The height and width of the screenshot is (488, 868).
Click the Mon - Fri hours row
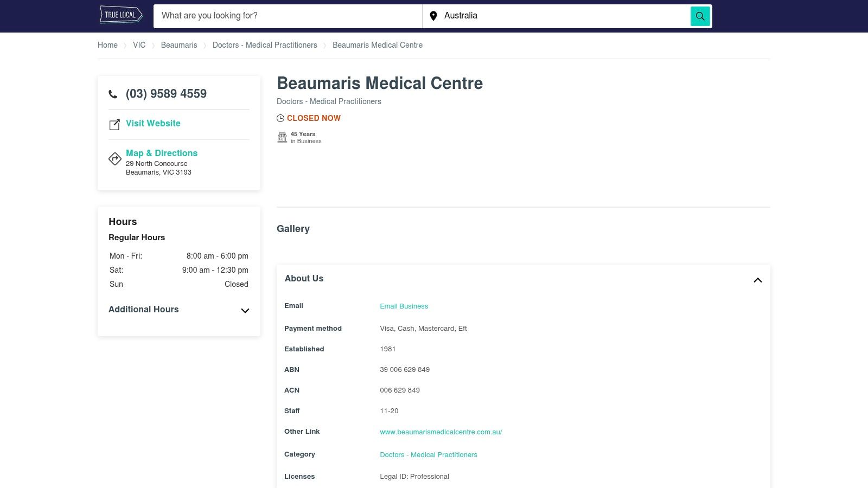[x=179, y=256]
